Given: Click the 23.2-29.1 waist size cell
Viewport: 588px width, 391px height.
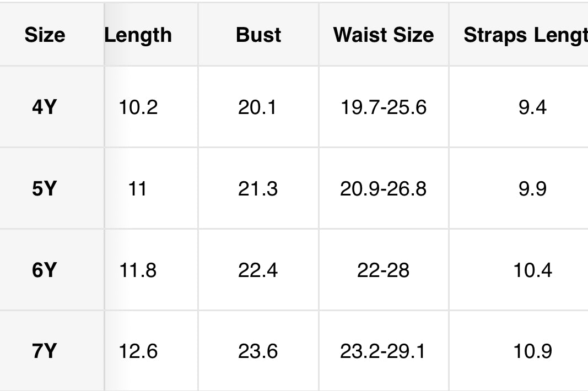Looking at the screenshot, I should [x=384, y=351].
